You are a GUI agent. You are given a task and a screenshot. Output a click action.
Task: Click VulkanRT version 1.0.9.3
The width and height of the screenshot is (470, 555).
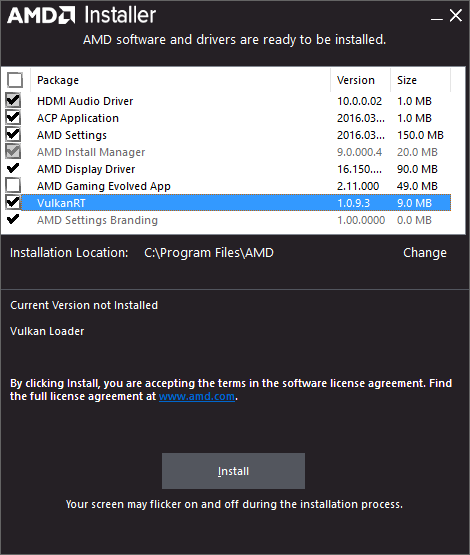click(353, 203)
